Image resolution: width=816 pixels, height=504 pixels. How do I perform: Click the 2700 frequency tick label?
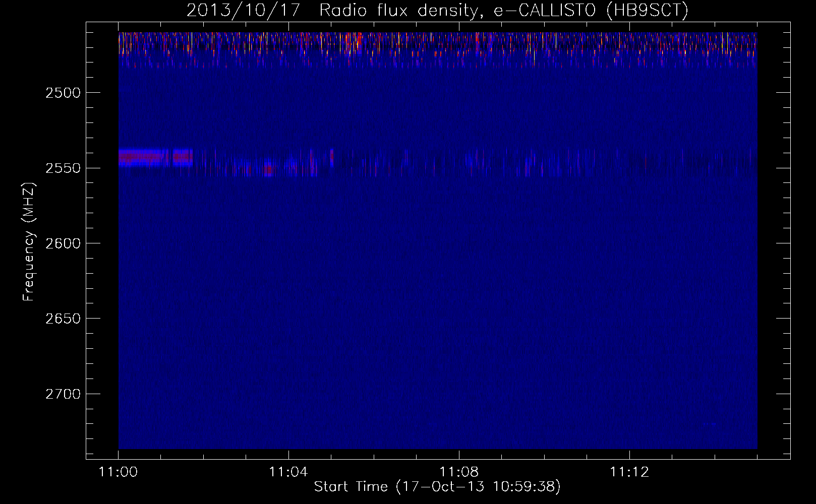pos(64,394)
